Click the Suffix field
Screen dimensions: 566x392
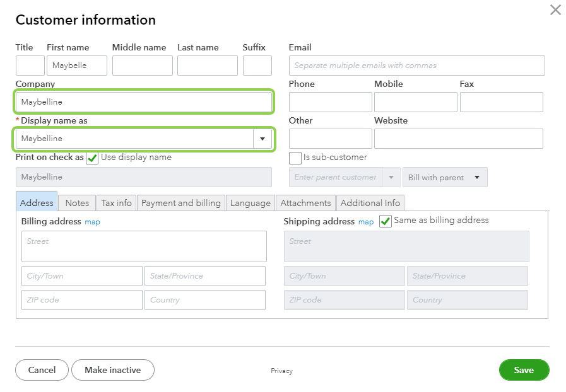257,66
